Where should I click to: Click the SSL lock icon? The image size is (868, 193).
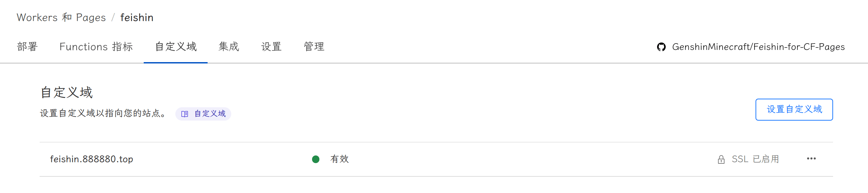point(721,159)
